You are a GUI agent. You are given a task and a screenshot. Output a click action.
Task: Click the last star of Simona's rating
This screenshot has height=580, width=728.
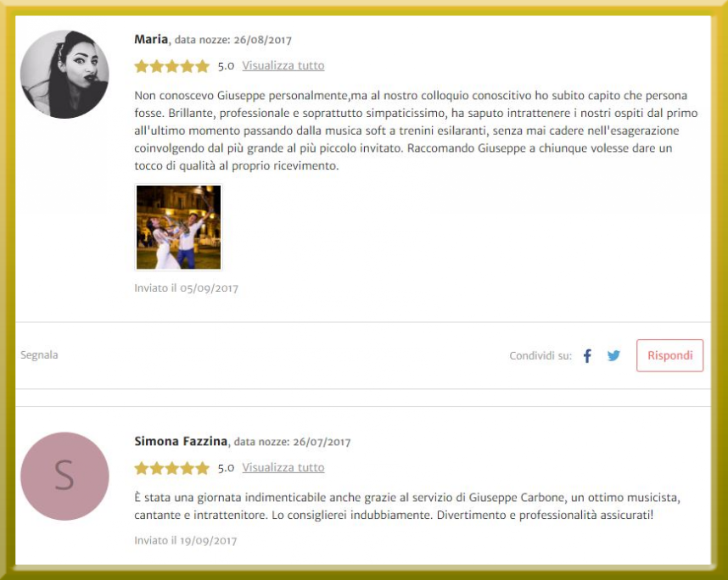[203, 468]
